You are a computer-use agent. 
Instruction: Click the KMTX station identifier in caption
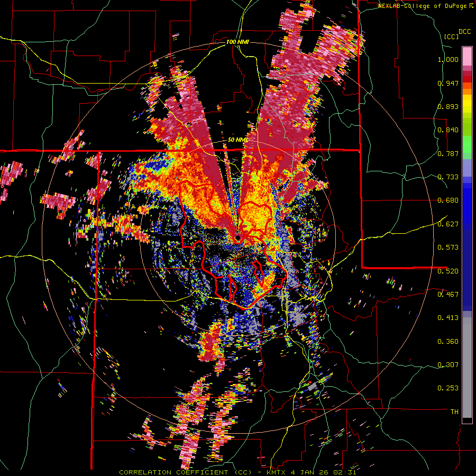click(277, 472)
